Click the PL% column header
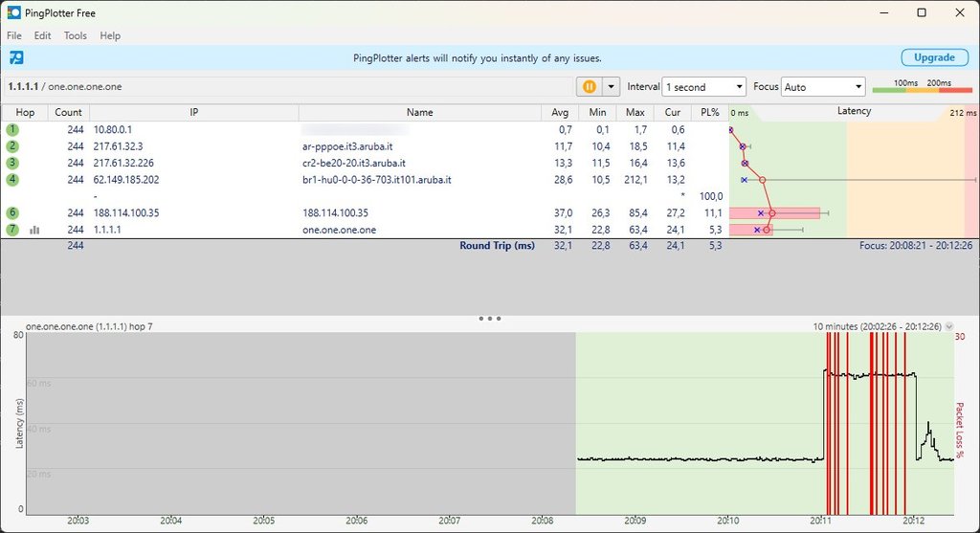 (x=709, y=113)
